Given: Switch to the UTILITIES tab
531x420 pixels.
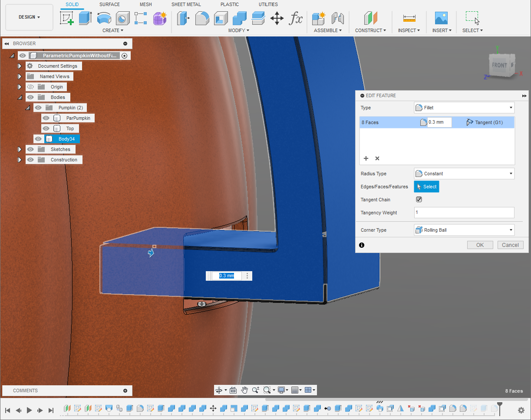Looking at the screenshot, I should click(x=268, y=4).
